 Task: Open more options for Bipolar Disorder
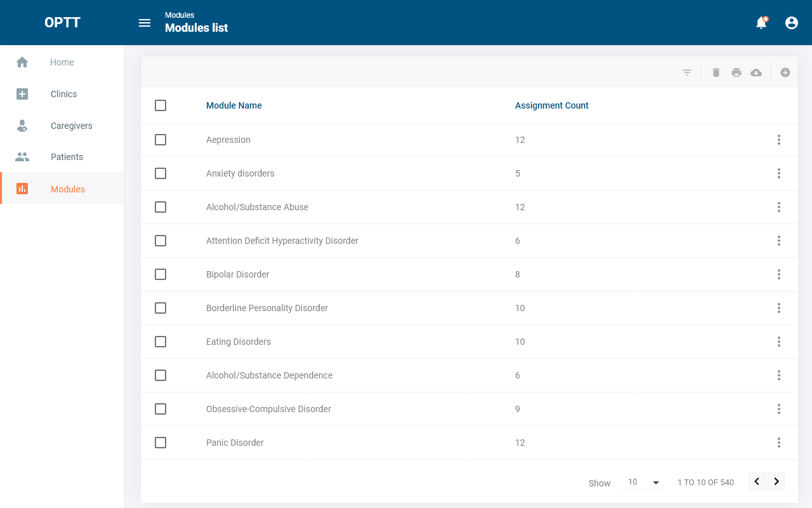[x=778, y=274]
